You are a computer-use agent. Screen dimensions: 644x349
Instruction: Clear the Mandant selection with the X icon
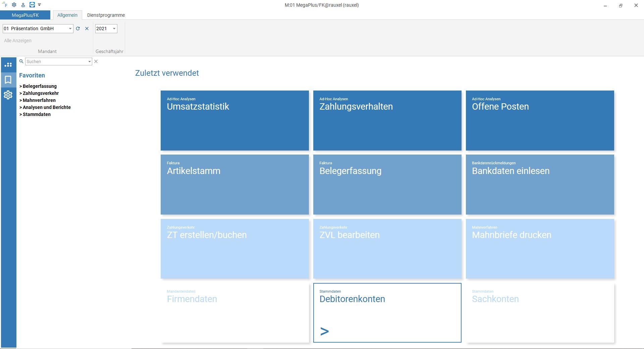(x=87, y=28)
